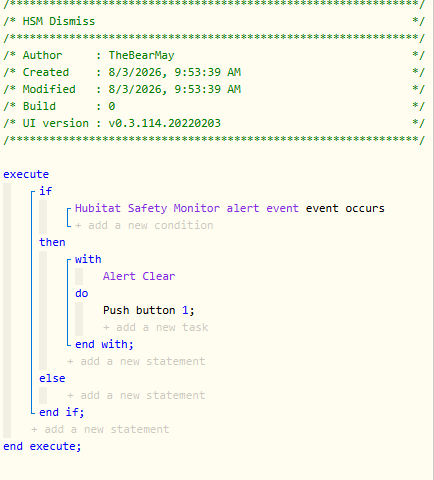Image resolution: width=434 pixels, height=480 pixels.
Task: Add a new statement before end execute
Action: coord(100,429)
